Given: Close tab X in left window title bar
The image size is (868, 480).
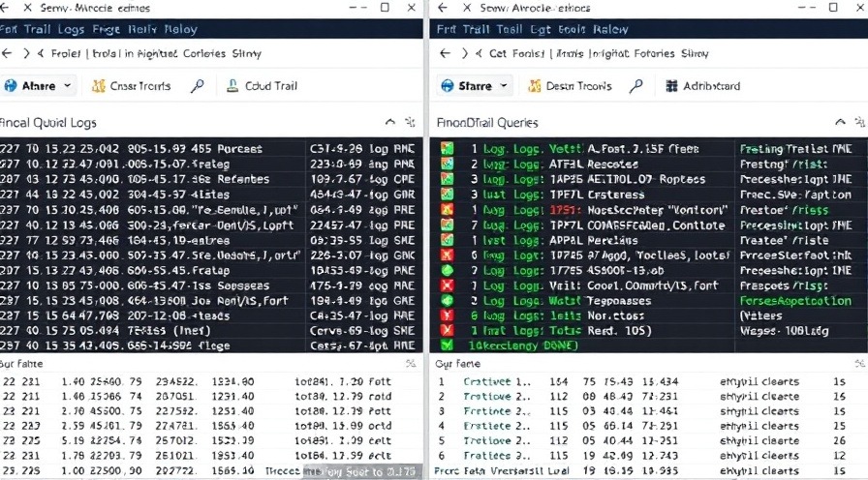Looking at the screenshot, I should (x=27, y=8).
